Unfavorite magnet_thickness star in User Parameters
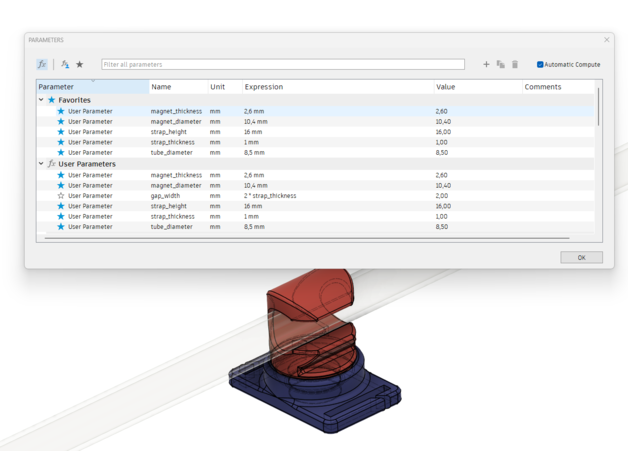This screenshot has height=472, width=628. point(61,175)
